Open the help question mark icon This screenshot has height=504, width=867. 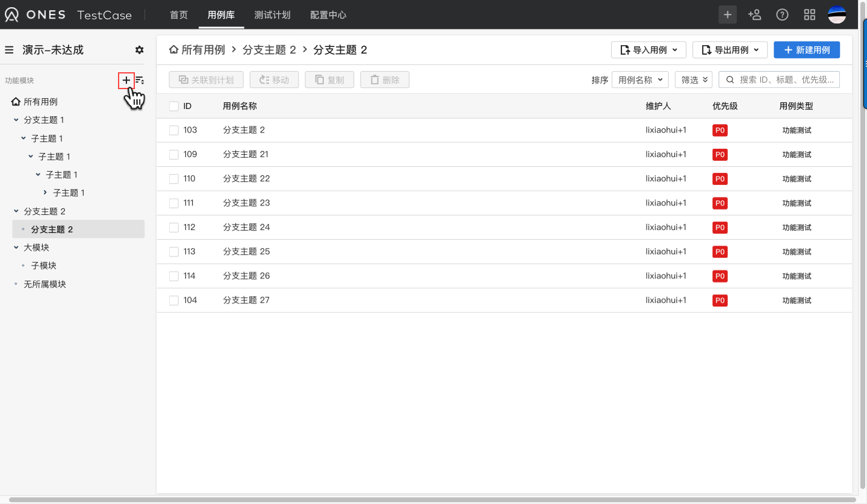(x=782, y=15)
